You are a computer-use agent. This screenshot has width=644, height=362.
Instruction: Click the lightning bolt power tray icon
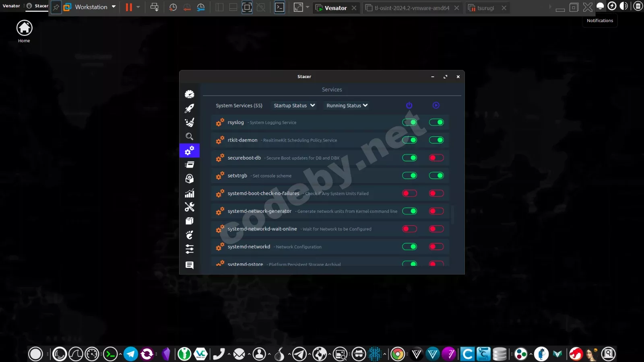[x=612, y=6]
